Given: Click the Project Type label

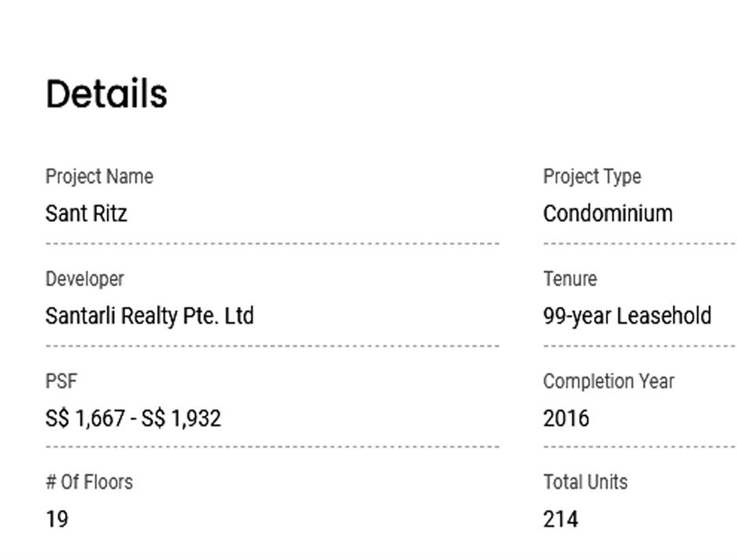Looking at the screenshot, I should [592, 177].
